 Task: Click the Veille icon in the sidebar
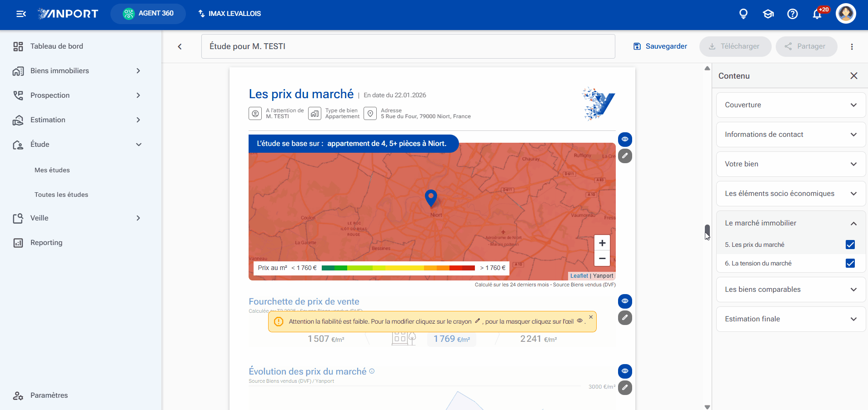click(x=18, y=218)
